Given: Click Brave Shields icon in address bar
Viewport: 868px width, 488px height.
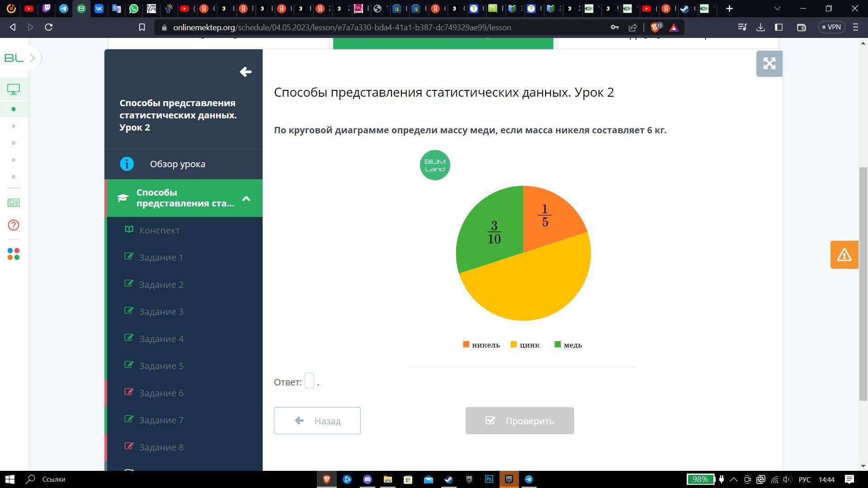Looking at the screenshot, I should pos(655,28).
